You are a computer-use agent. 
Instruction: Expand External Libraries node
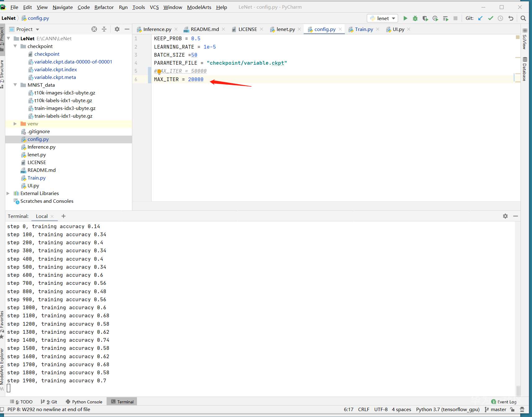(x=8, y=193)
